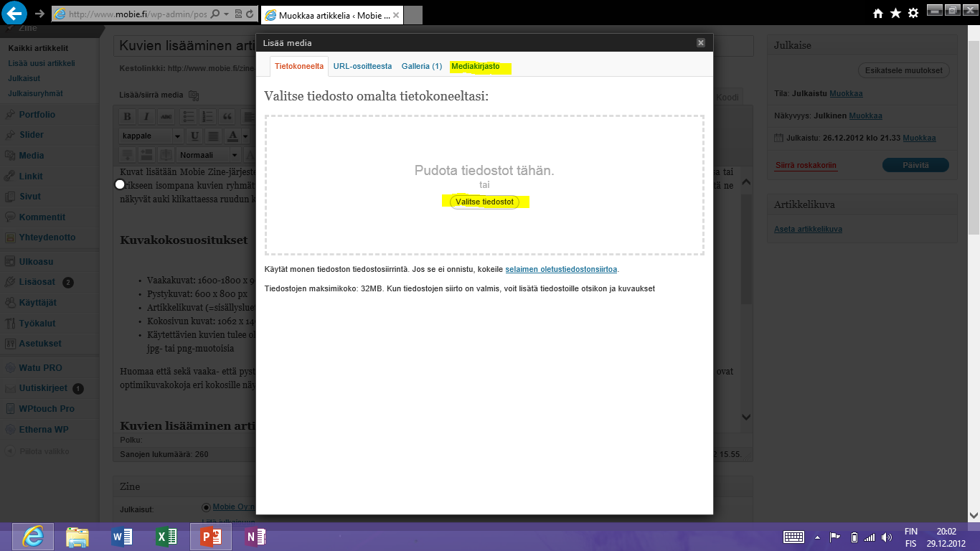This screenshot has width=980, height=551.
Task: Click the on-screen keyboard tray icon
Action: [x=793, y=537]
